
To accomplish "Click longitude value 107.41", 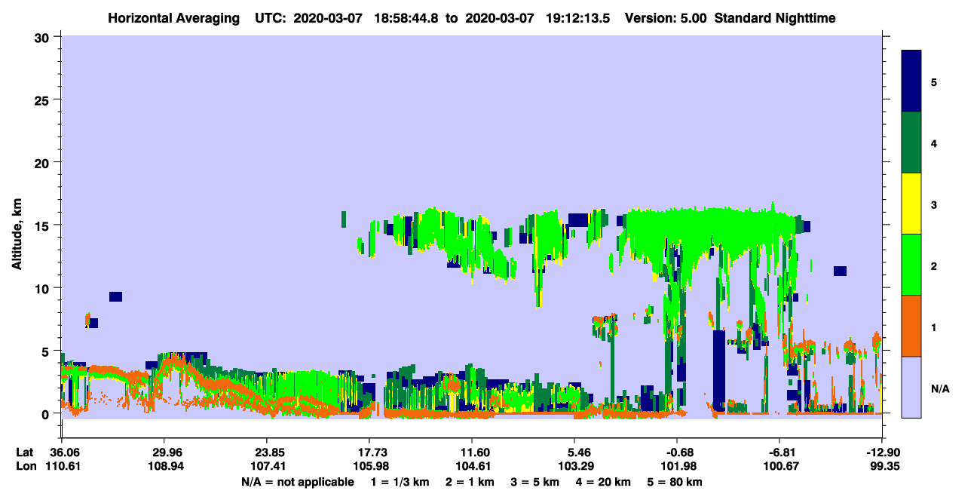I will [x=267, y=467].
